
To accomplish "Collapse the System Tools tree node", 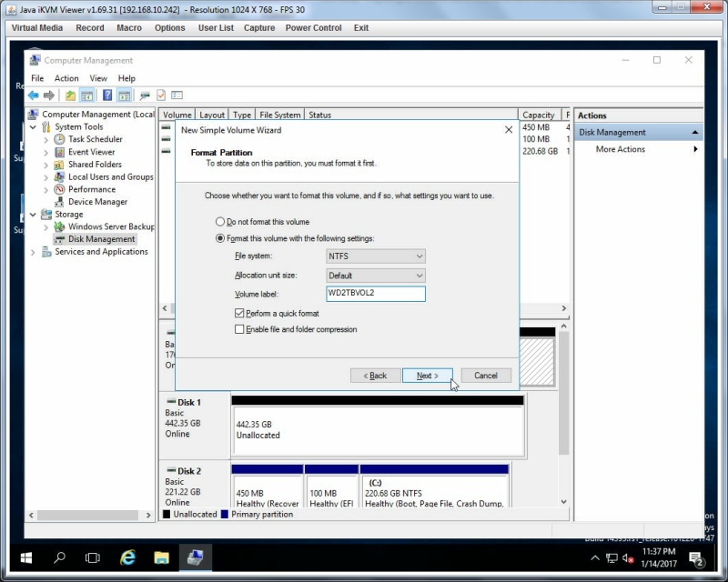I will point(33,126).
